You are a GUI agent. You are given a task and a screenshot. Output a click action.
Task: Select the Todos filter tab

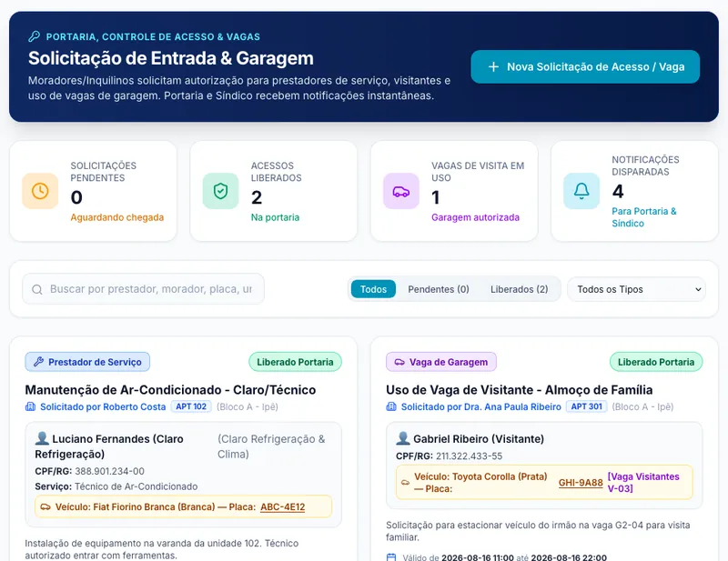[373, 289]
